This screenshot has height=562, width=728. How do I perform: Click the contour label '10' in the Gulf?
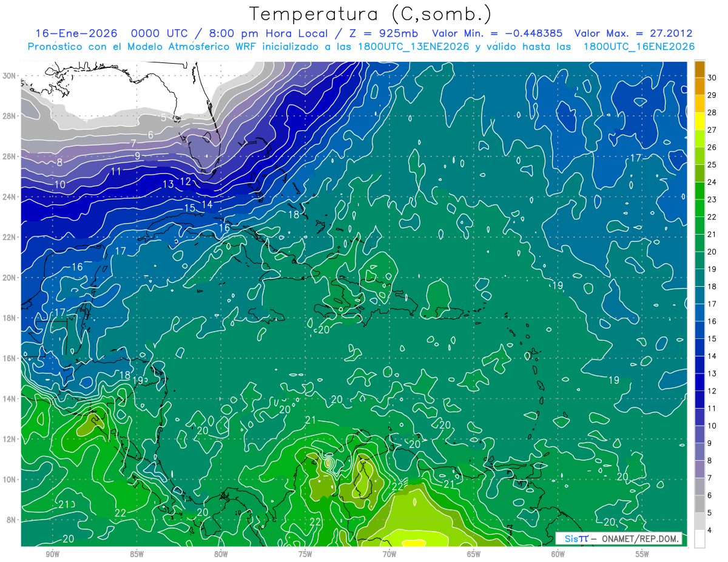click(x=59, y=184)
